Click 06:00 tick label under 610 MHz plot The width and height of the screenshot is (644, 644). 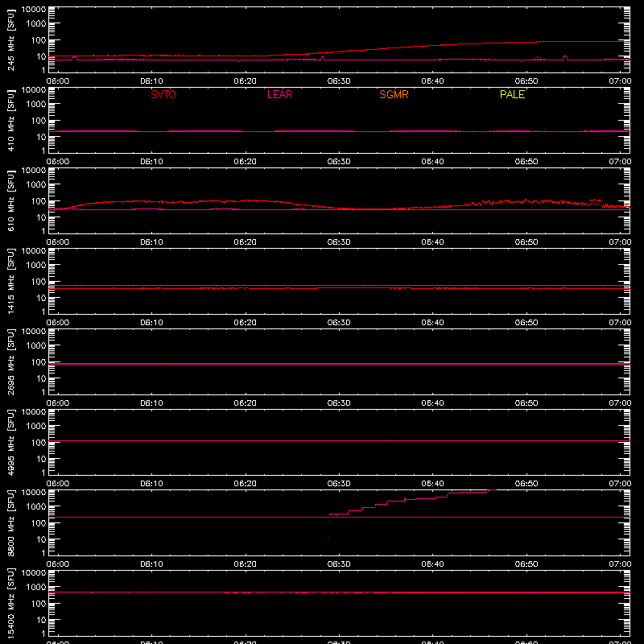point(58,242)
